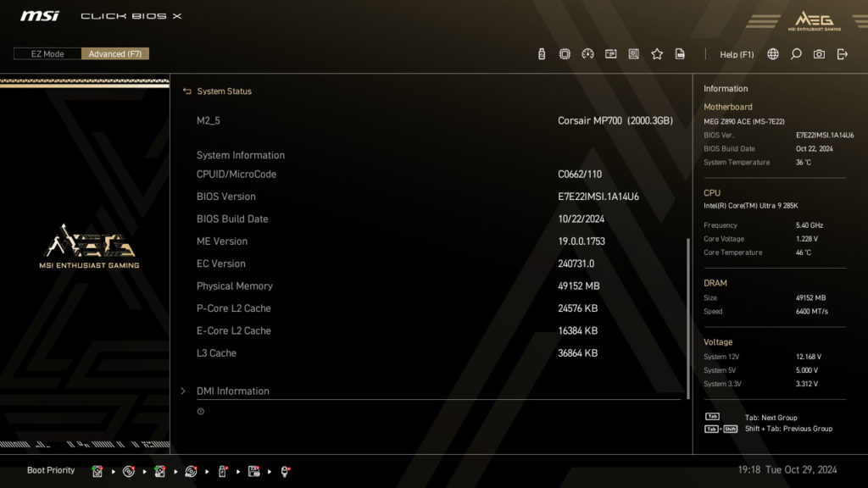This screenshot has height=488, width=868.
Task: Open the memory card profile icon
Action: tap(610, 53)
